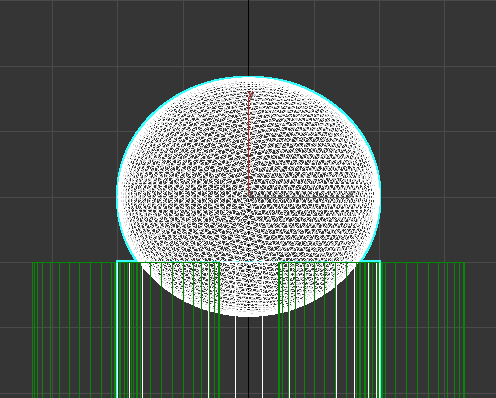The image size is (496, 398).
Task: Select the far-right green wireframe box
Action: [423, 330]
